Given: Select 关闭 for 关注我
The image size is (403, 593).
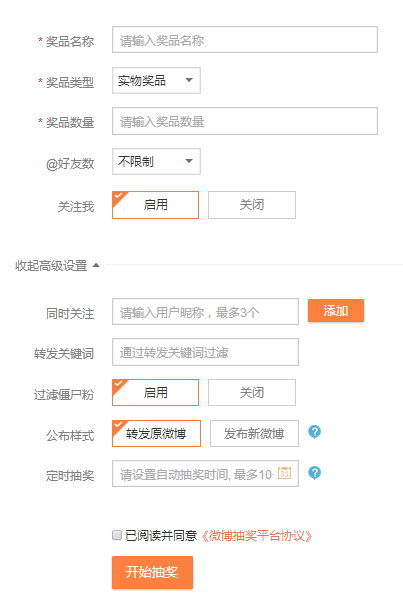Looking at the screenshot, I should point(252,205).
